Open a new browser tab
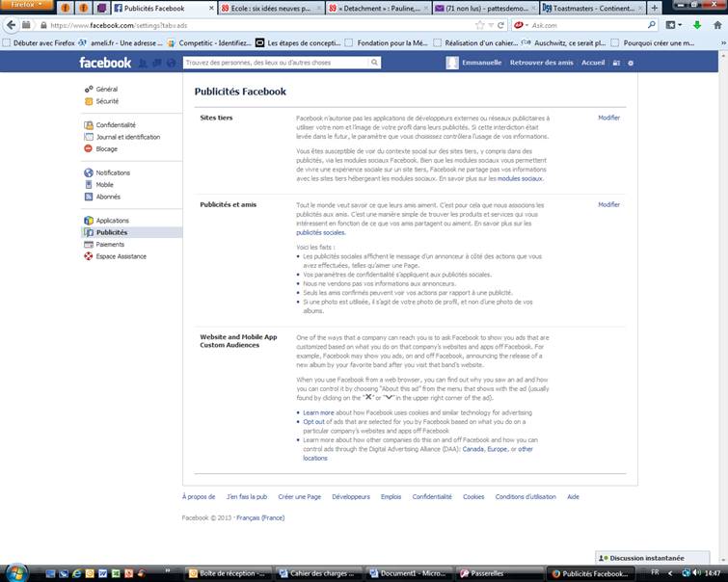The image size is (728, 582). [654, 8]
